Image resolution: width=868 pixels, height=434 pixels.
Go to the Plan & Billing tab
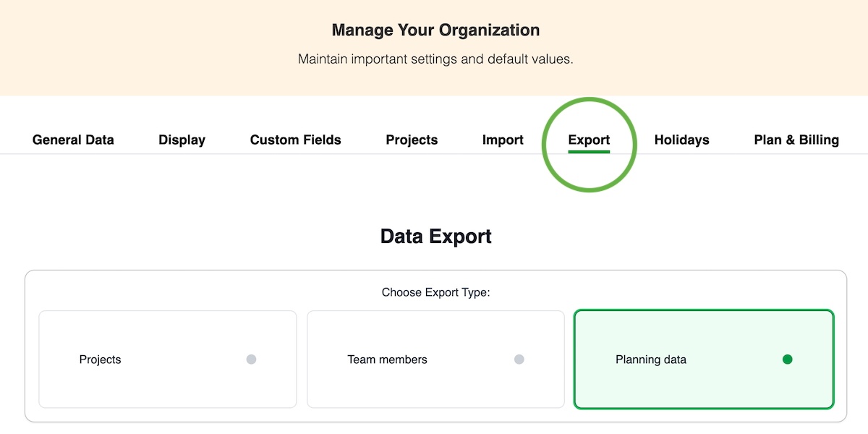tap(796, 140)
